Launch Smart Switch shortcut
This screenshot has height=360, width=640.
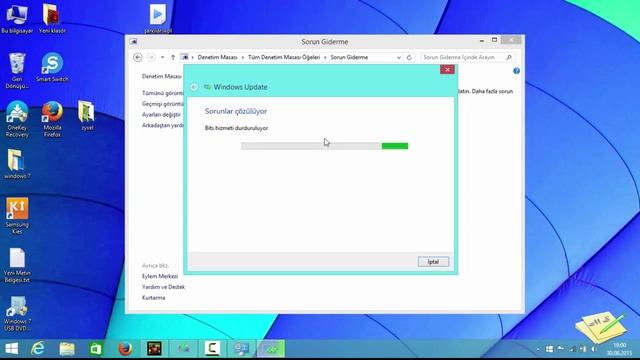coord(52,67)
